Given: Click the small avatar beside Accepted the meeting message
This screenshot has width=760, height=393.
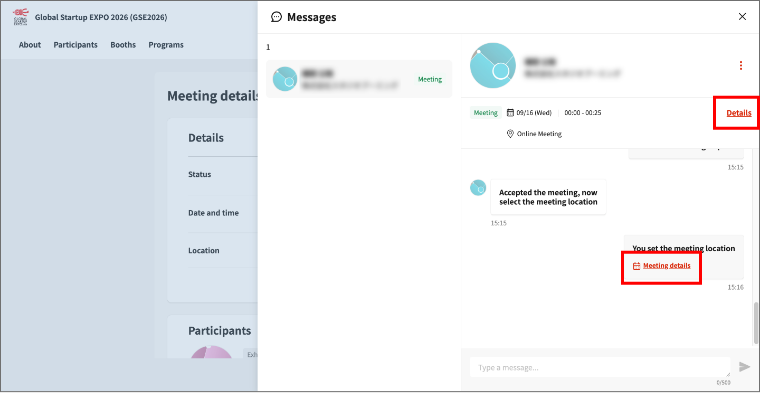Looking at the screenshot, I should pyautogui.click(x=478, y=188).
